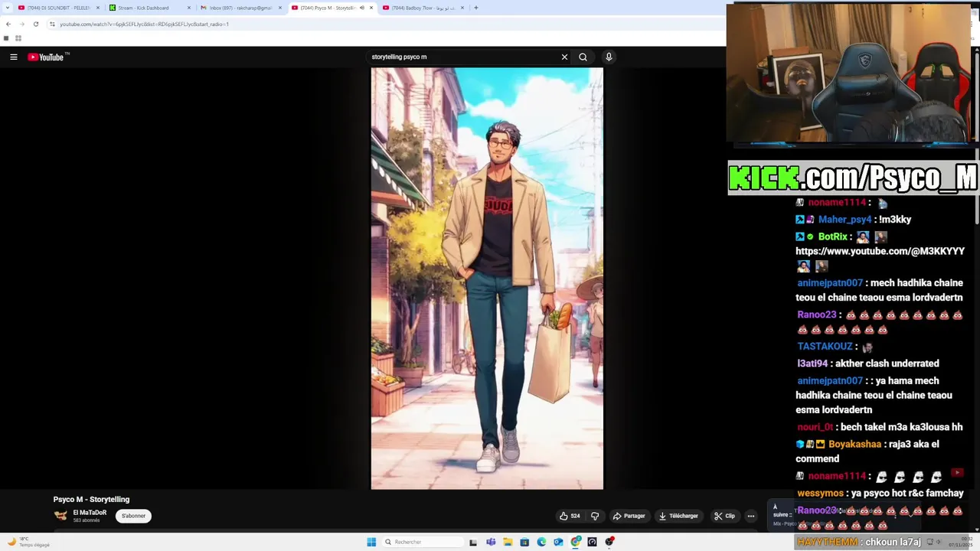Mute the Psyco M tab audio icon

pyautogui.click(x=362, y=8)
